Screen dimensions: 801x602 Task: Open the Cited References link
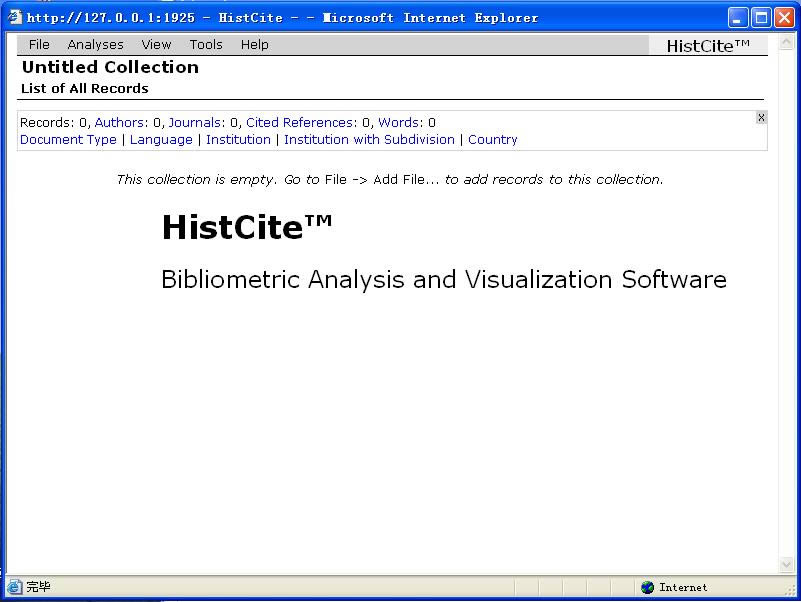[299, 123]
